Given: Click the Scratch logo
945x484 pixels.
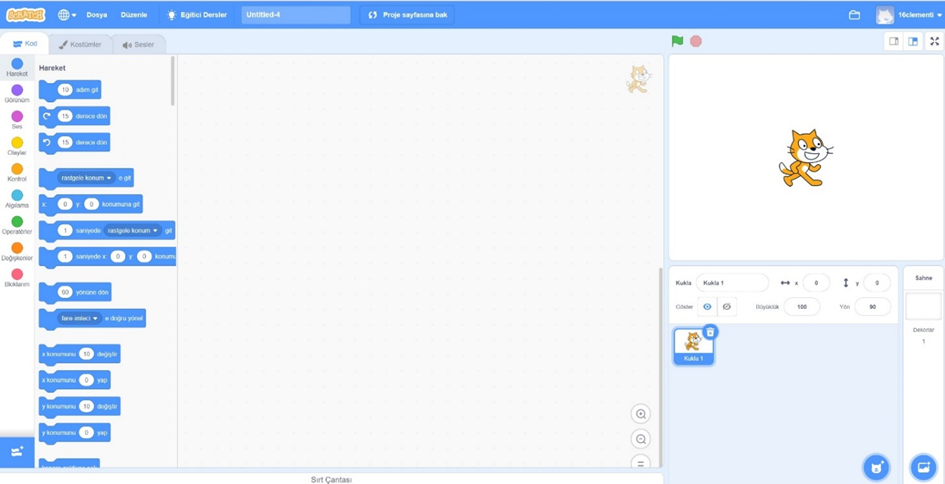Looking at the screenshot, I should pyautogui.click(x=25, y=14).
